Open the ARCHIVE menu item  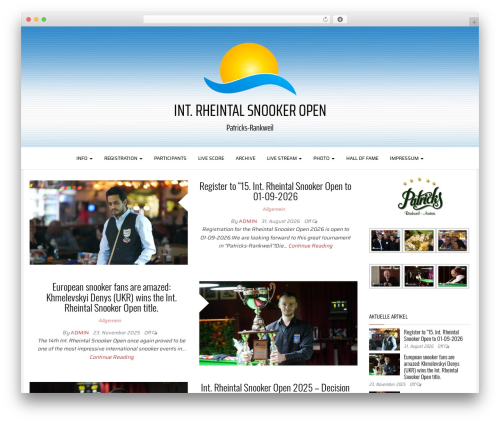pos(245,158)
